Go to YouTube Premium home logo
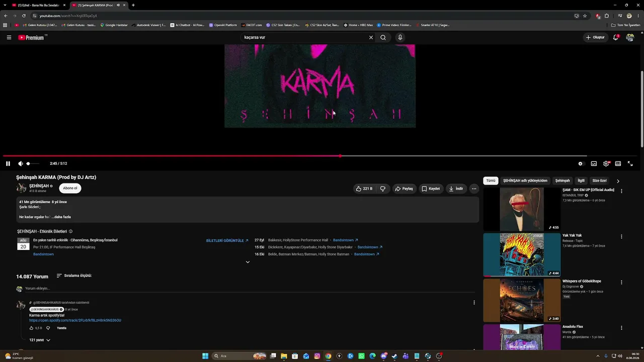 pyautogui.click(x=32, y=37)
